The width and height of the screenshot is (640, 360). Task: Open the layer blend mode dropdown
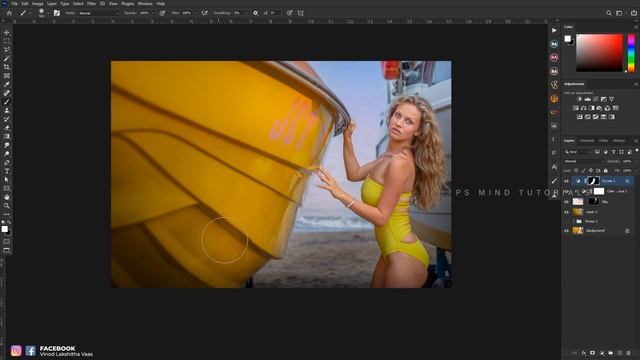point(584,161)
